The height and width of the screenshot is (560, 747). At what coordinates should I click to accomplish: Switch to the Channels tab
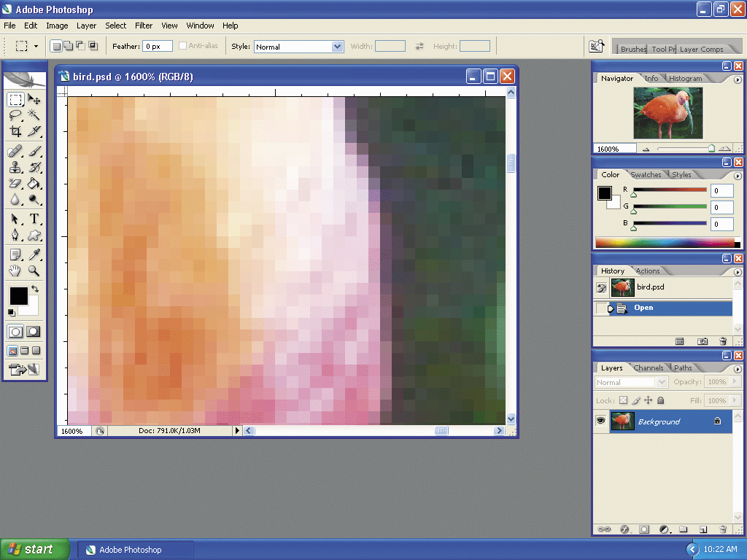(648, 368)
